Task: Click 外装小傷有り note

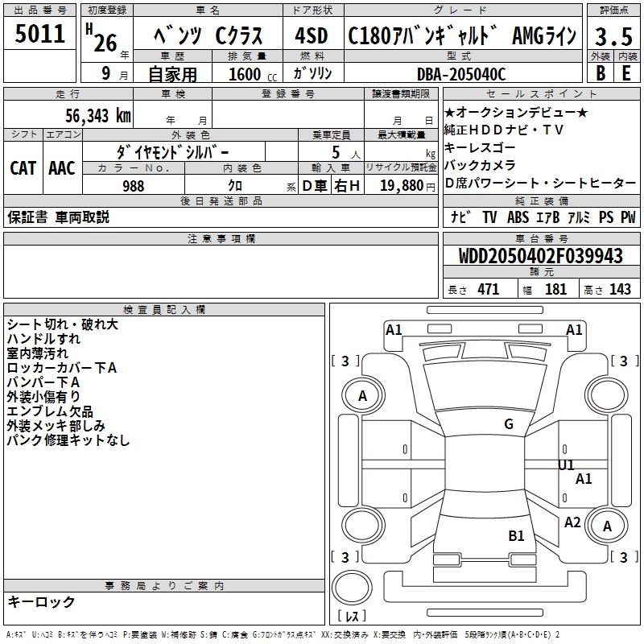Action: coord(43,396)
